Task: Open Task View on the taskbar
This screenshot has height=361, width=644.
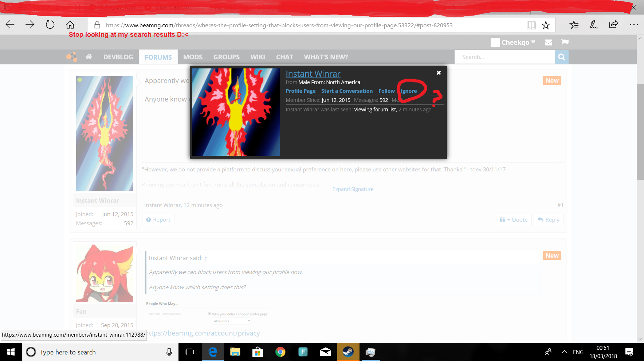Action: tap(189, 352)
